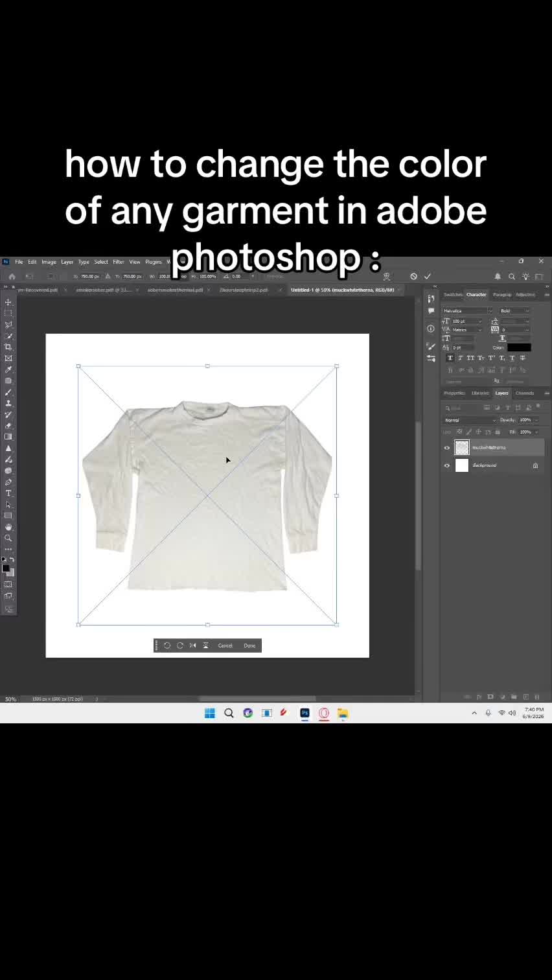This screenshot has height=980, width=552.
Task: Open the Filter menu
Action: [x=119, y=262]
